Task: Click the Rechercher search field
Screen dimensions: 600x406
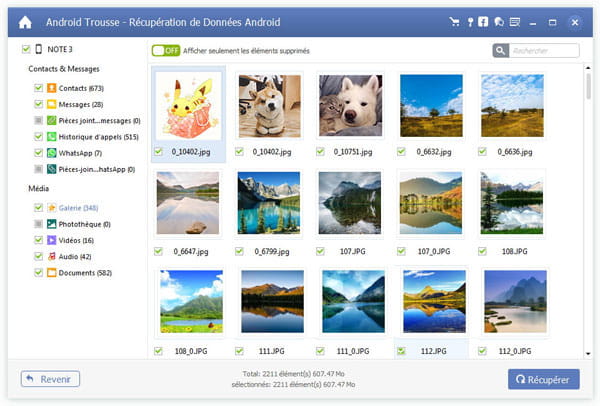Action: click(544, 51)
